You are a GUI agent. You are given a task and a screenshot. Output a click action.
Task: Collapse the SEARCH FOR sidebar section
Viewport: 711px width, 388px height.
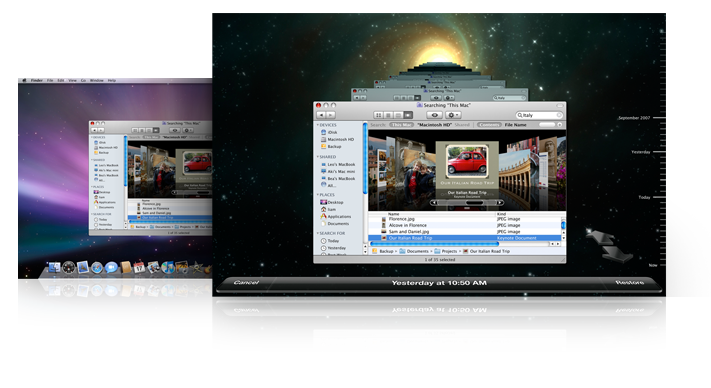[317, 233]
